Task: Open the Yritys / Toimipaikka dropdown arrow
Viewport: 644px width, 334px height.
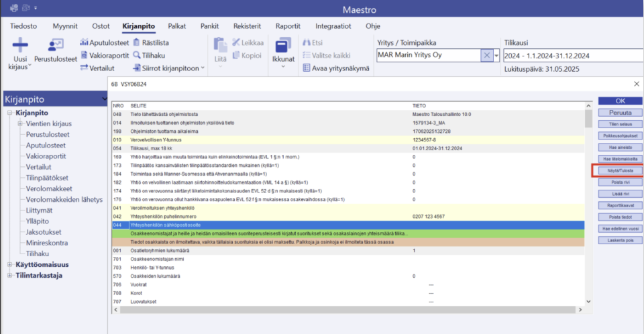Action: [x=497, y=56]
